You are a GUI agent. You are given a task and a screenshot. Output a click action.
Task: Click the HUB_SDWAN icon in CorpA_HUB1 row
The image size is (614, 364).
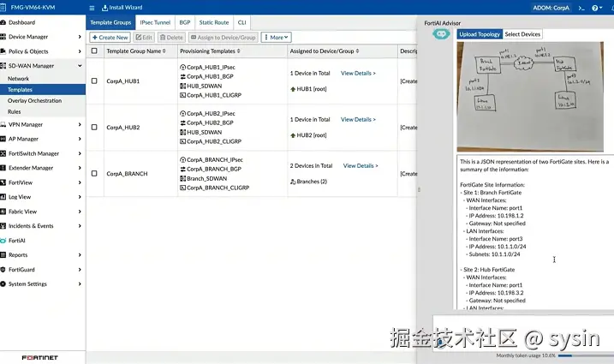tap(182, 87)
